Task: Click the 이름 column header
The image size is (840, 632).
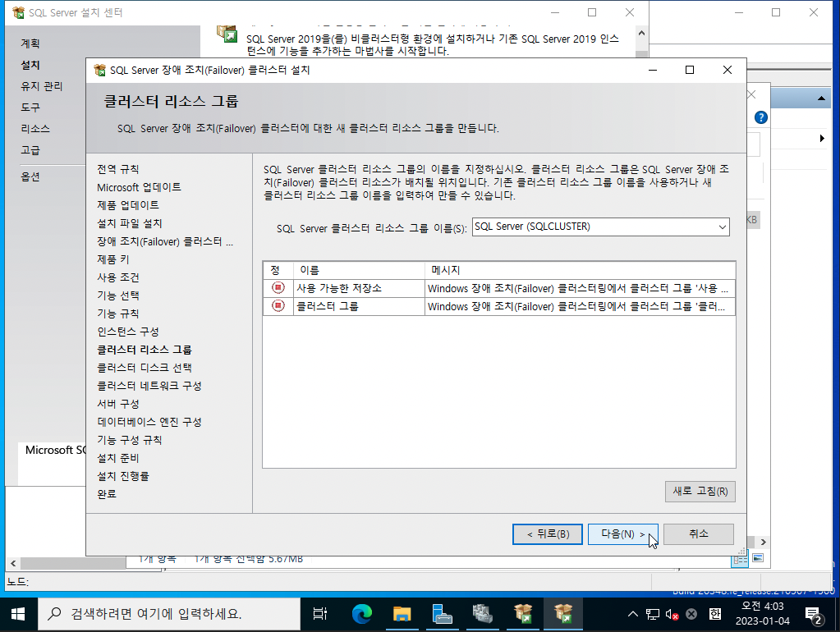Action: 359,271
